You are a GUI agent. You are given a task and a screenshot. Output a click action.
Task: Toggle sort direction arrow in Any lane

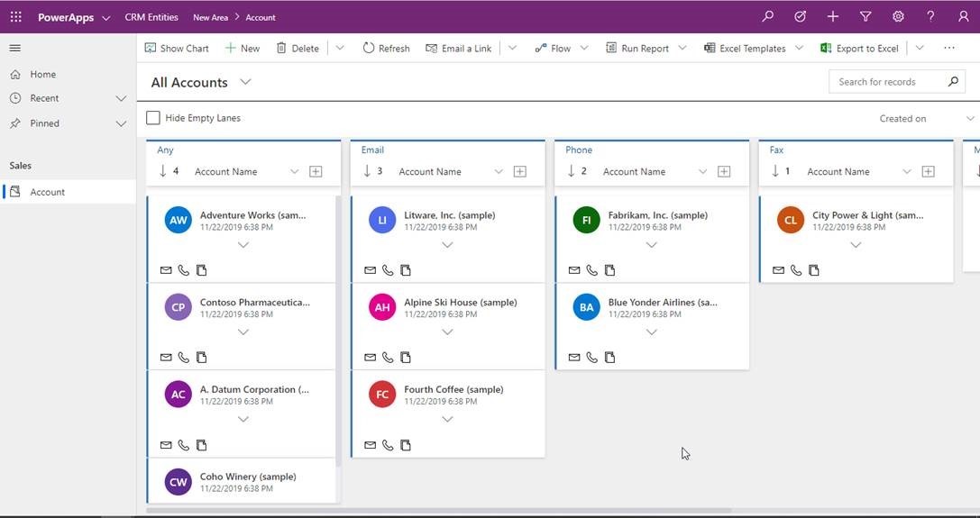pyautogui.click(x=163, y=171)
